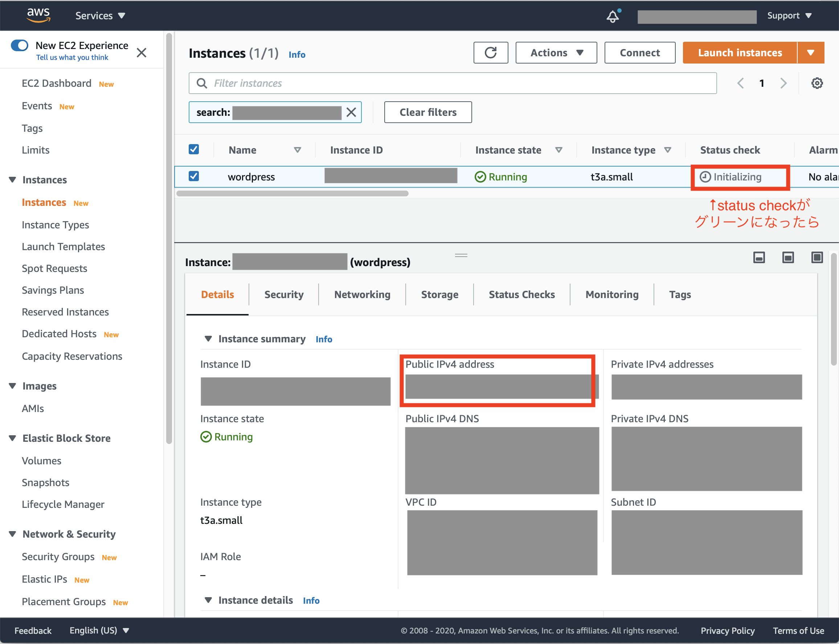Image resolution: width=839 pixels, height=644 pixels.
Task: Click the instances table horizontal scrollbar
Action: pyautogui.click(x=292, y=193)
